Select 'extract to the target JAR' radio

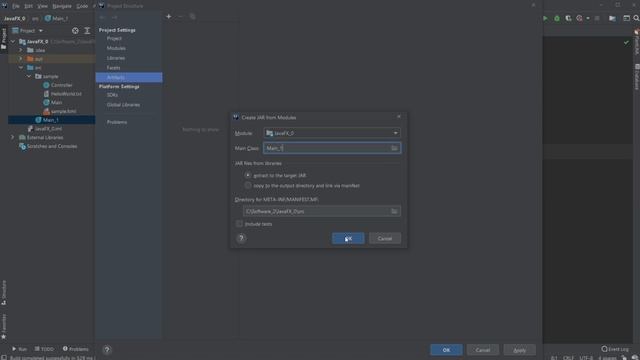(x=248, y=175)
